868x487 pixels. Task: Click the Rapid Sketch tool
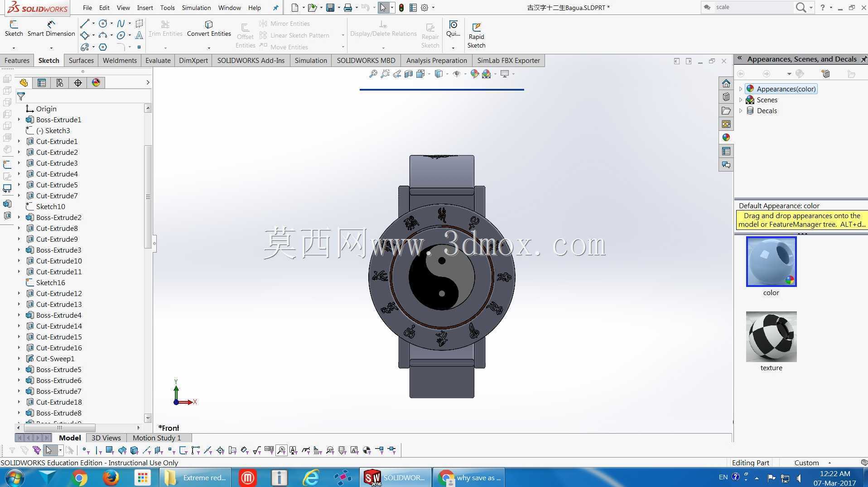[476, 35]
